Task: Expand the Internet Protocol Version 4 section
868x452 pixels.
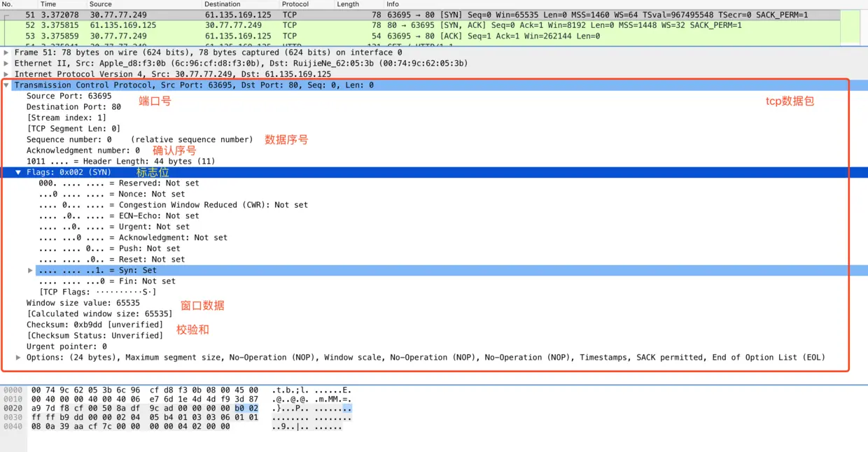Action: pos(6,74)
